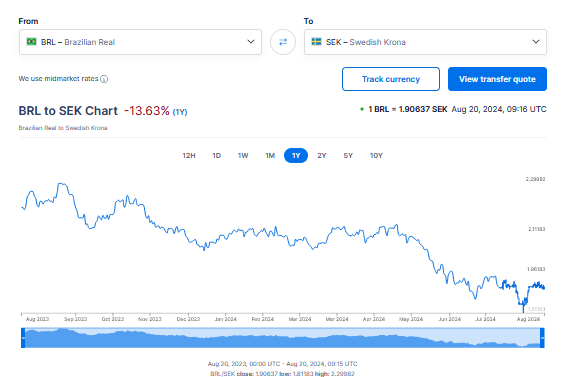Show the 2Y chart range

click(x=322, y=156)
